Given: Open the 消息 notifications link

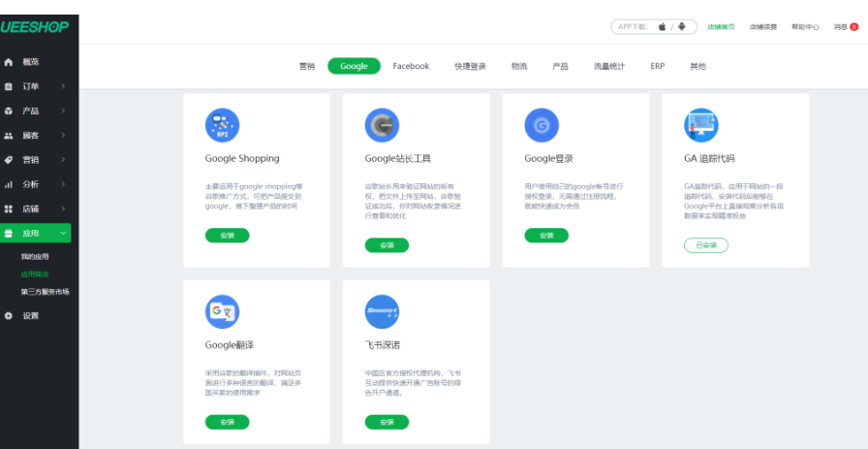Looking at the screenshot, I should click(x=840, y=26).
